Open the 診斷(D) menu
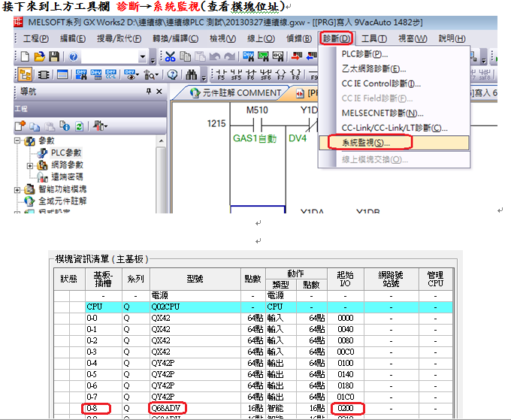This screenshot has width=511, height=420. click(x=336, y=38)
